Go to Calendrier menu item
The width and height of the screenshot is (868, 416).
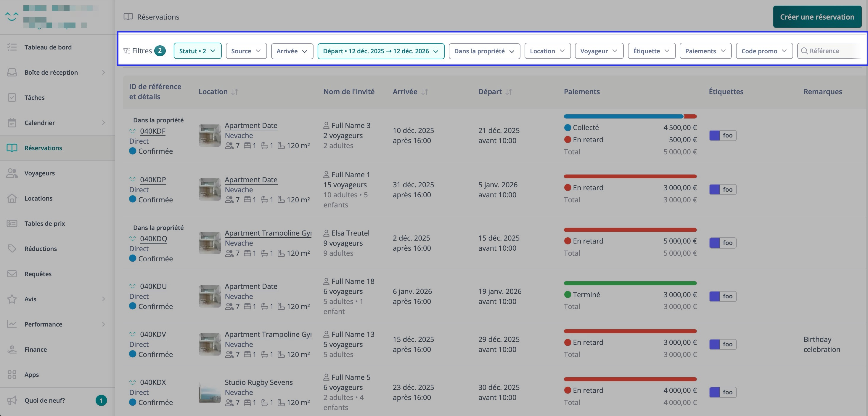pyautogui.click(x=40, y=123)
